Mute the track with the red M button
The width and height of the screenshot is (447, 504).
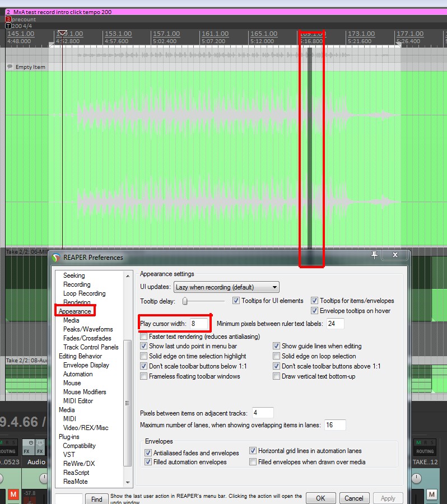[x=13, y=494]
